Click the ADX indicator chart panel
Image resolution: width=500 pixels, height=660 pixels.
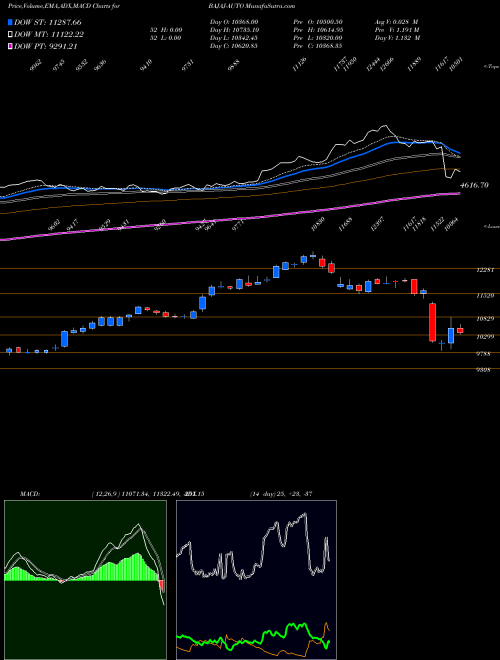(256, 580)
